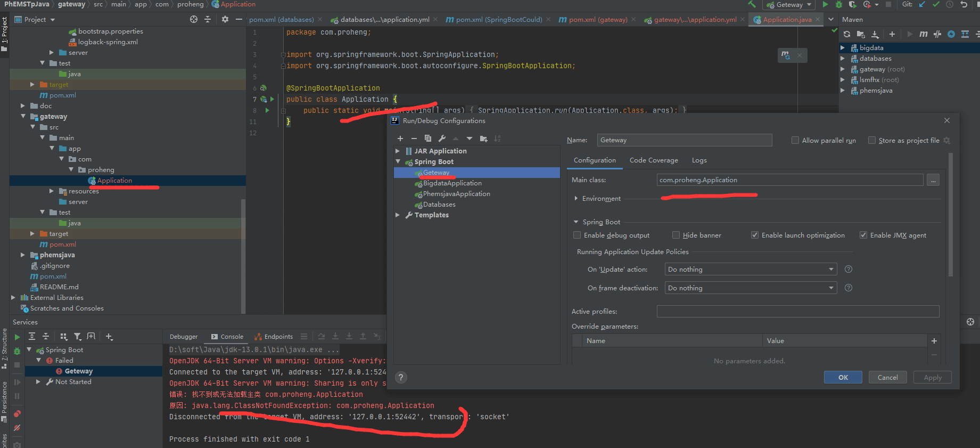Click the browse main class ellipsis button
This screenshot has width=980, height=448.
pyautogui.click(x=933, y=180)
